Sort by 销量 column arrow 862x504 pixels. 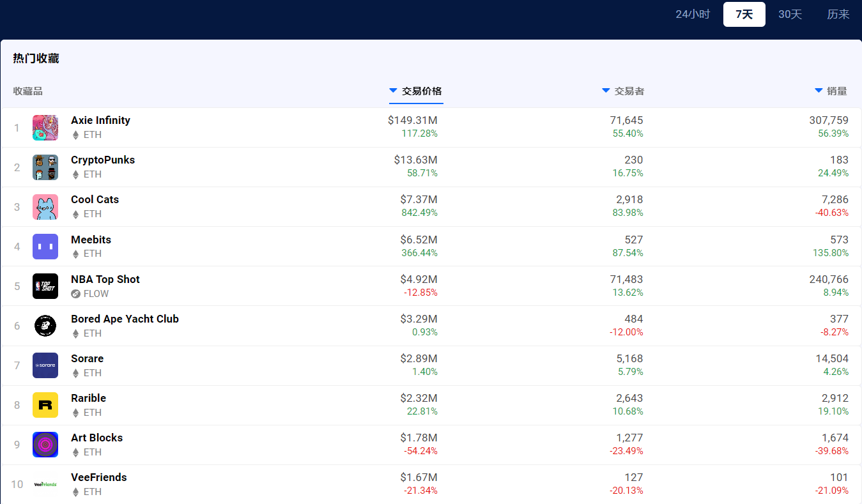coord(819,91)
